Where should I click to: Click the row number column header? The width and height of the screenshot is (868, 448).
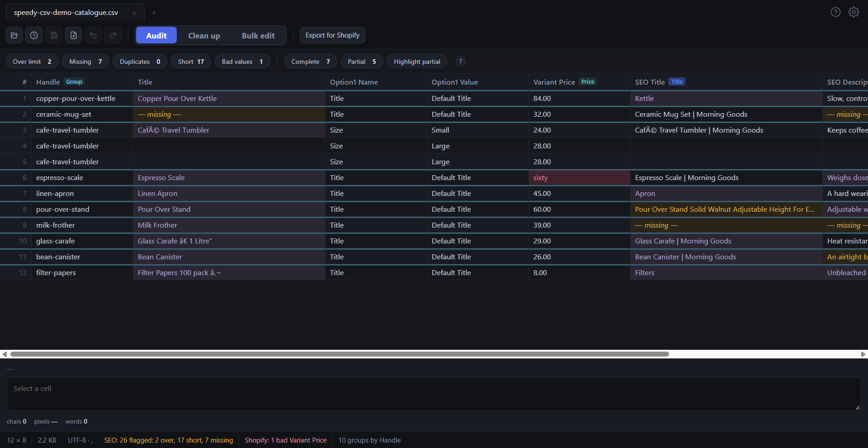click(x=16, y=82)
